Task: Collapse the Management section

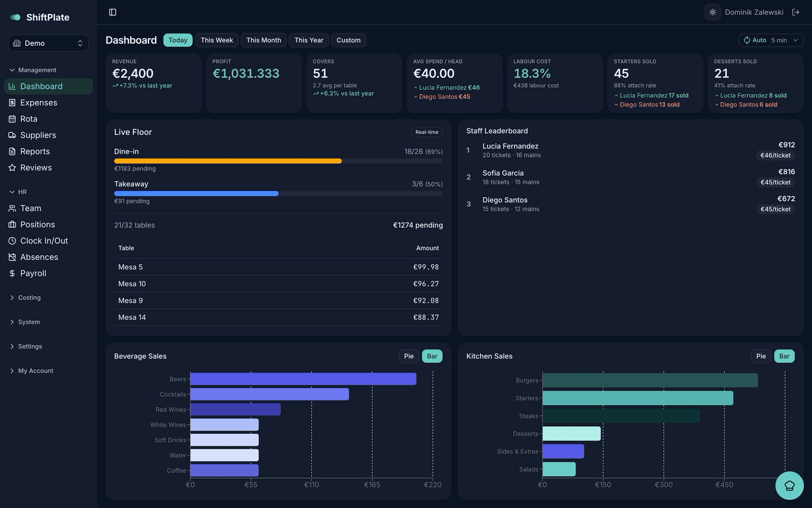Action: (x=33, y=70)
